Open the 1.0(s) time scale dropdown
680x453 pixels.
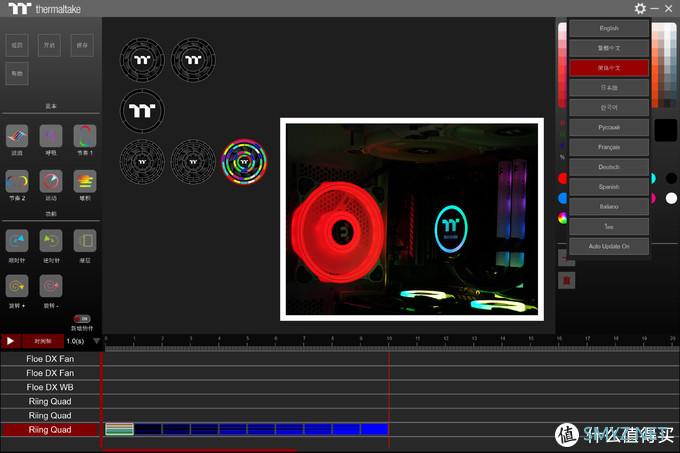[96, 341]
